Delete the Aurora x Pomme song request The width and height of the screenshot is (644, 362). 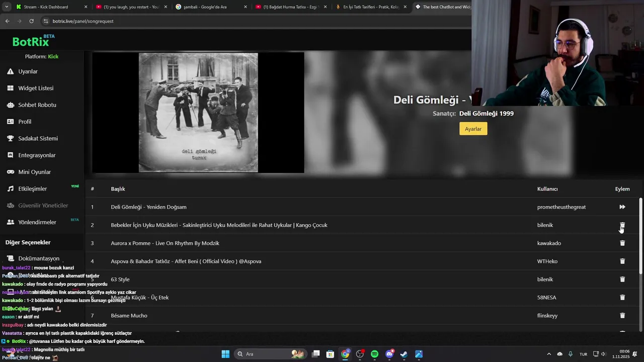[x=622, y=243]
